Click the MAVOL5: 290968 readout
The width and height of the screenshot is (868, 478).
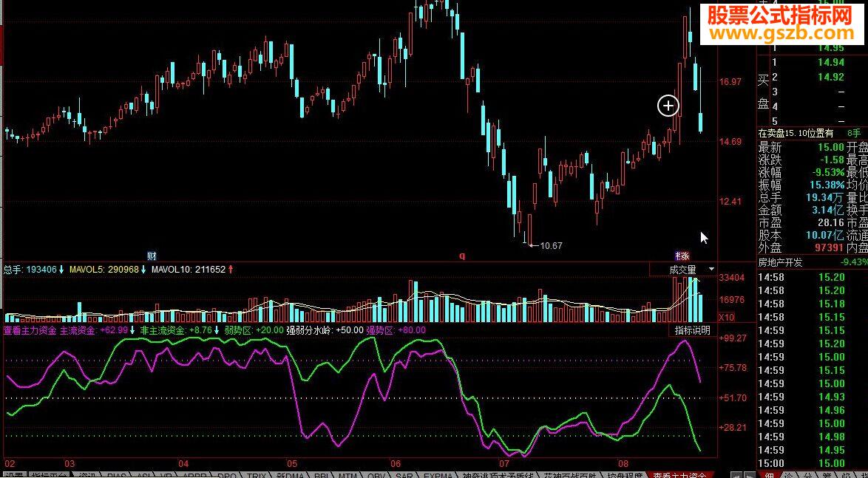[x=106, y=270]
